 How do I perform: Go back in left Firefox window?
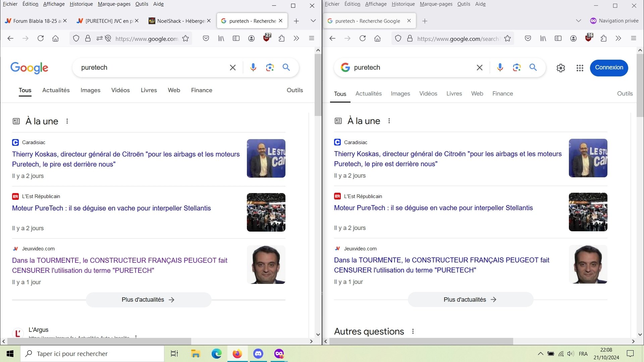(x=10, y=39)
